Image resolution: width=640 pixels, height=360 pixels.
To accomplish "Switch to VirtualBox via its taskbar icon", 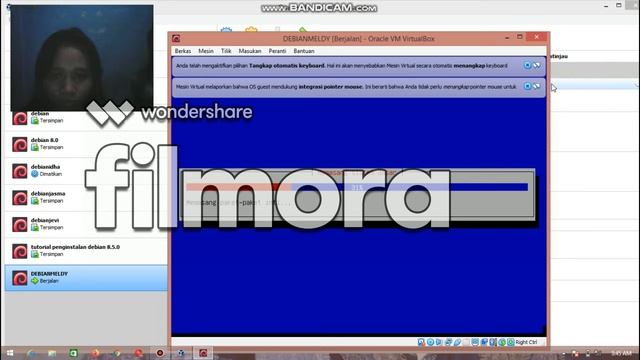I will [181, 353].
